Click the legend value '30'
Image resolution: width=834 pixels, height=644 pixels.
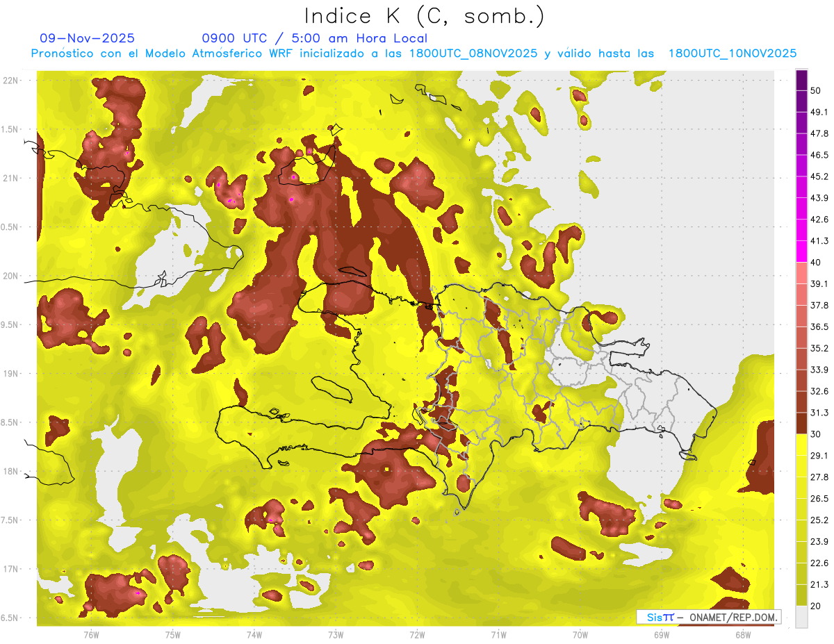point(815,434)
